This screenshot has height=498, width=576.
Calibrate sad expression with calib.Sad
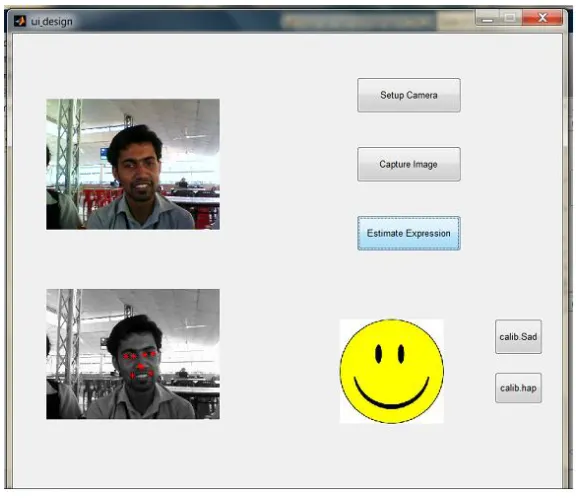pyautogui.click(x=518, y=336)
